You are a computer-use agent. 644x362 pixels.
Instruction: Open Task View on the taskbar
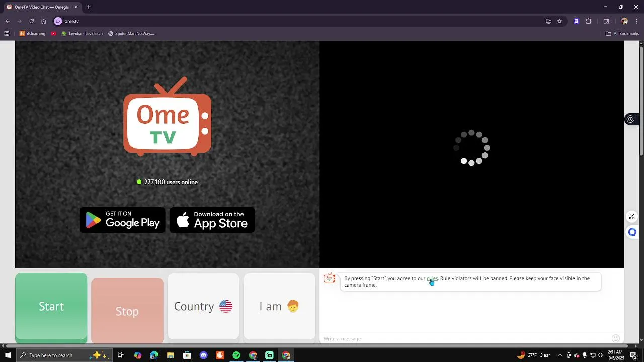[x=121, y=355]
